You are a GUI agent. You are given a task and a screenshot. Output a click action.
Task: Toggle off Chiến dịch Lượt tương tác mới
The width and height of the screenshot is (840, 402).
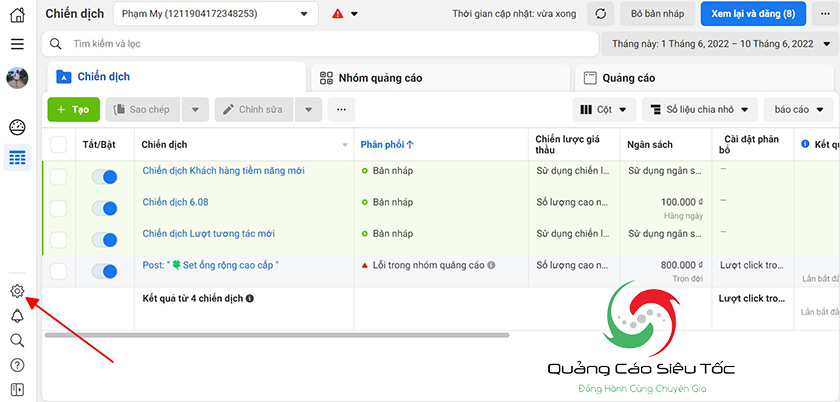click(x=104, y=240)
